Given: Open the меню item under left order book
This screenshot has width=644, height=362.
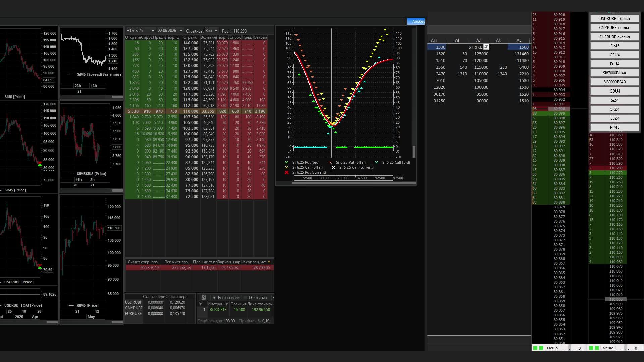Looking at the screenshot, I should click(552, 348).
